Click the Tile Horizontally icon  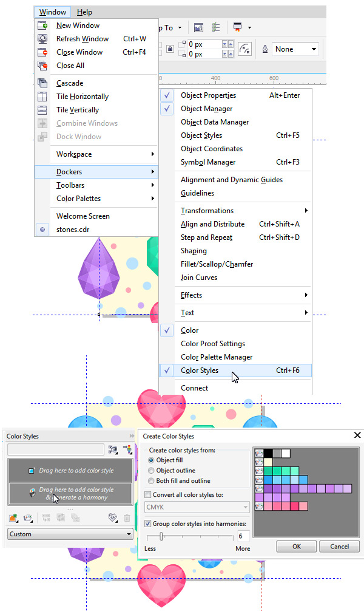click(42, 96)
